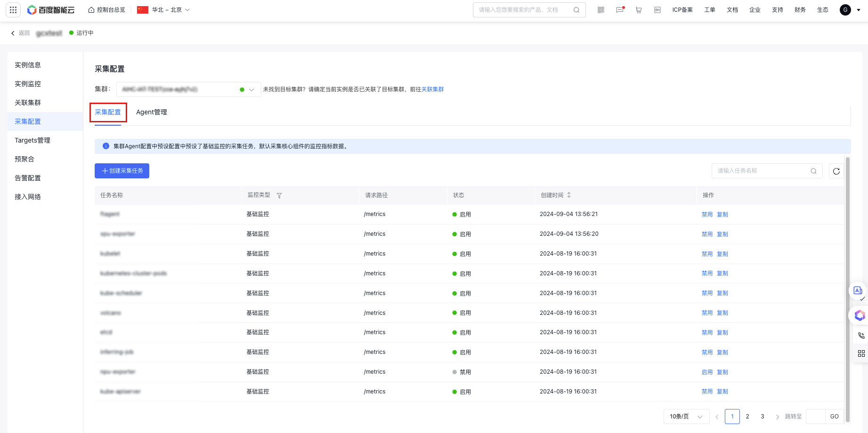Open the user avatar G
Image resolution: width=868 pixels, height=433 pixels.
click(x=845, y=10)
